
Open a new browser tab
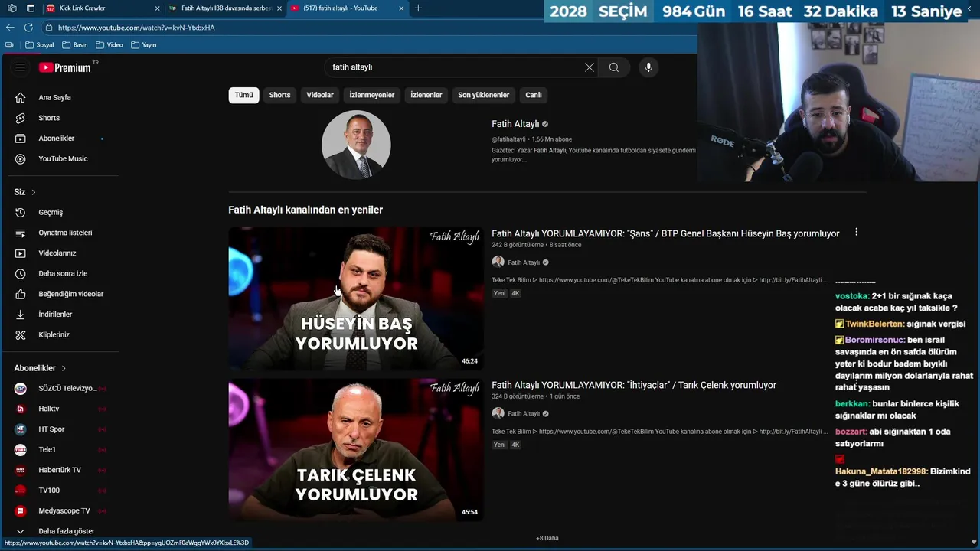click(418, 8)
